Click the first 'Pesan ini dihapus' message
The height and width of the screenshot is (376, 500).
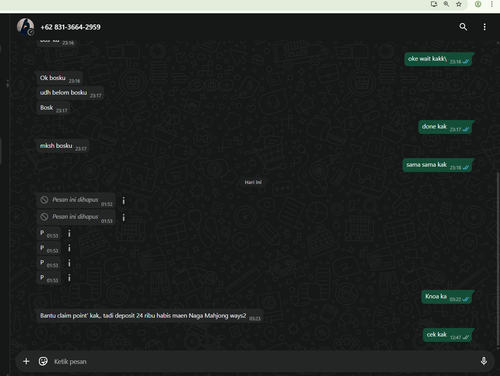coord(76,200)
